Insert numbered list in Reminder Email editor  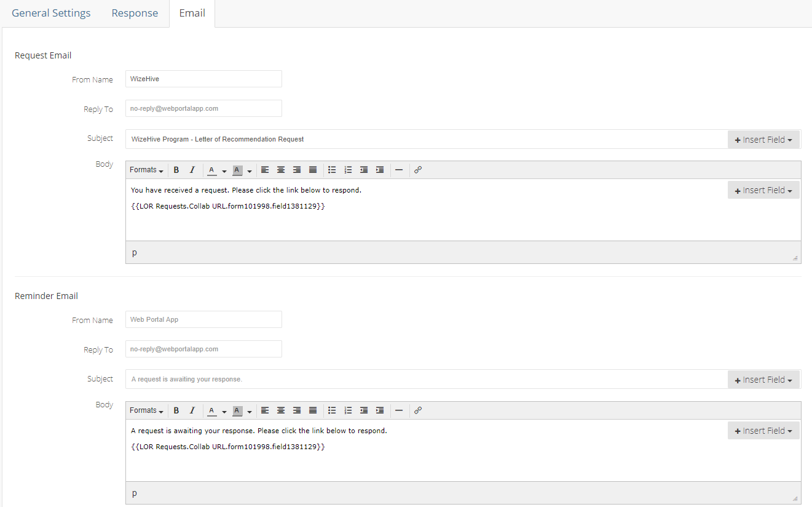[348, 410]
